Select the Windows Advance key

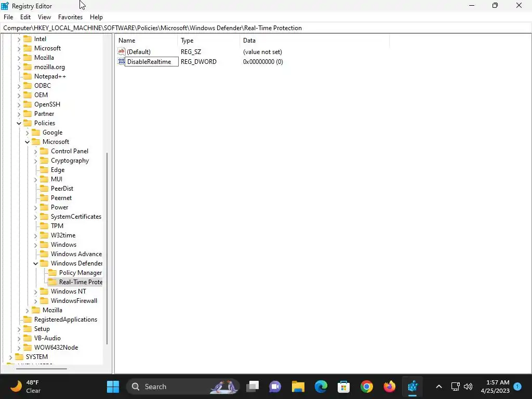pos(76,254)
